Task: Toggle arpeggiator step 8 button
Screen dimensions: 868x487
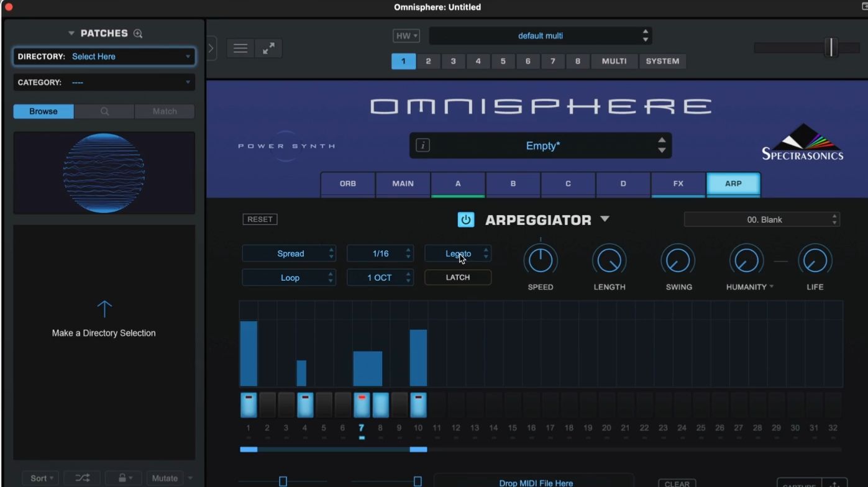Action: click(380, 405)
